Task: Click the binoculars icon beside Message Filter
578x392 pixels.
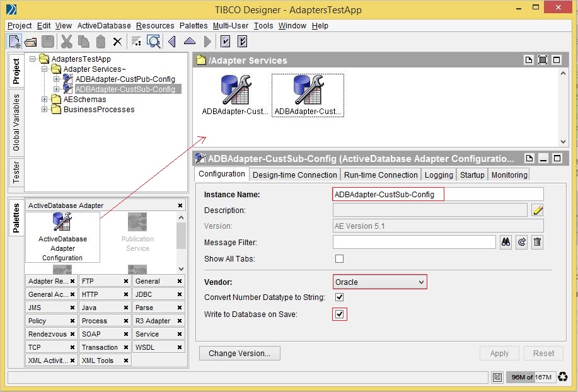Action: tap(506, 242)
